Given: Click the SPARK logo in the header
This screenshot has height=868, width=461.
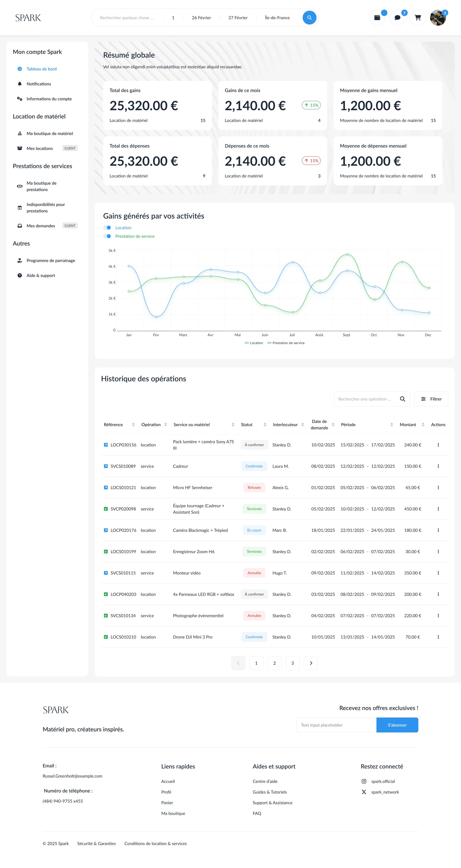Looking at the screenshot, I should pos(28,17).
